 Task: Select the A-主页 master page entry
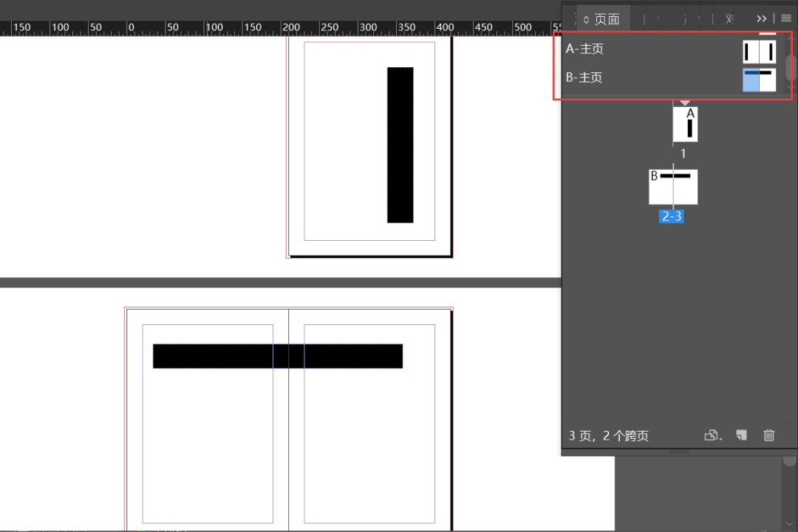coord(584,49)
